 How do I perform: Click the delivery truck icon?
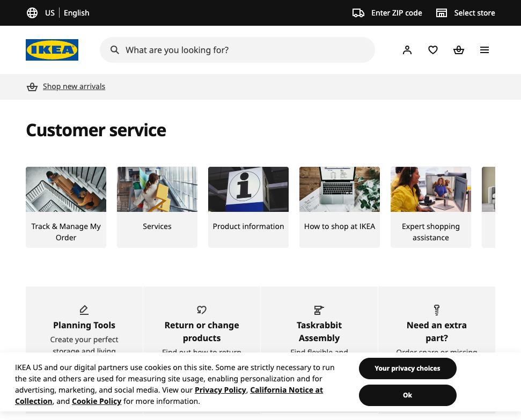(358, 13)
